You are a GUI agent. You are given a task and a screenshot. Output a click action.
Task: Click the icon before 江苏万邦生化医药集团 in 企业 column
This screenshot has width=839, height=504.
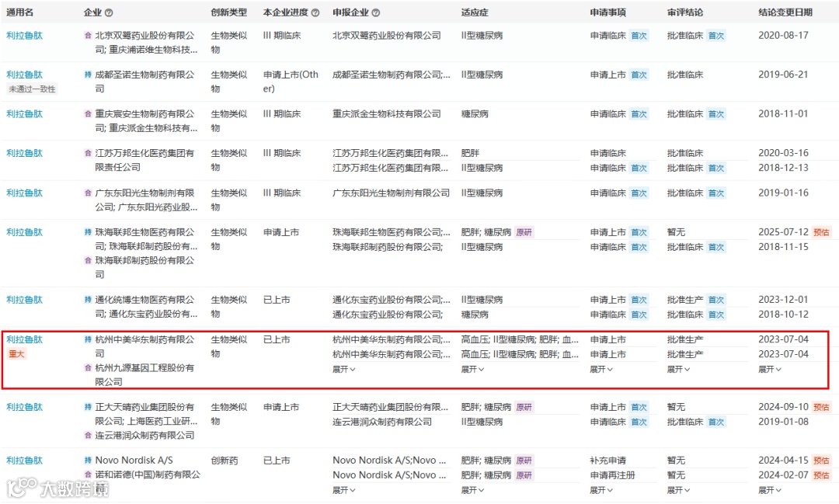pyautogui.click(x=88, y=153)
